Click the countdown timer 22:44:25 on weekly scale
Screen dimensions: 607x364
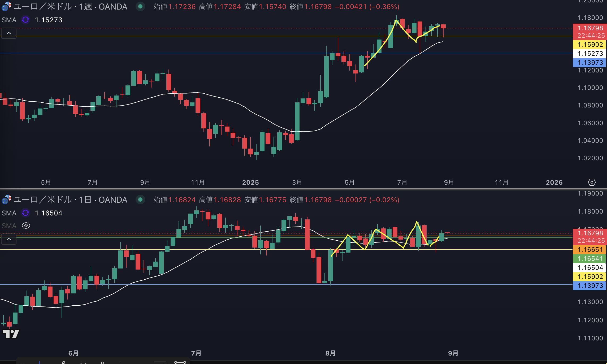[x=591, y=36]
